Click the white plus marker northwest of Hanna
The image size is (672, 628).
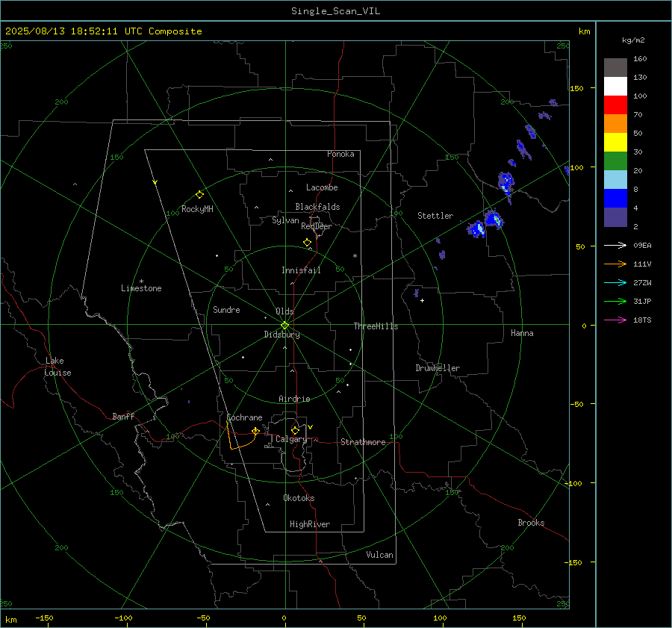tap(422, 300)
